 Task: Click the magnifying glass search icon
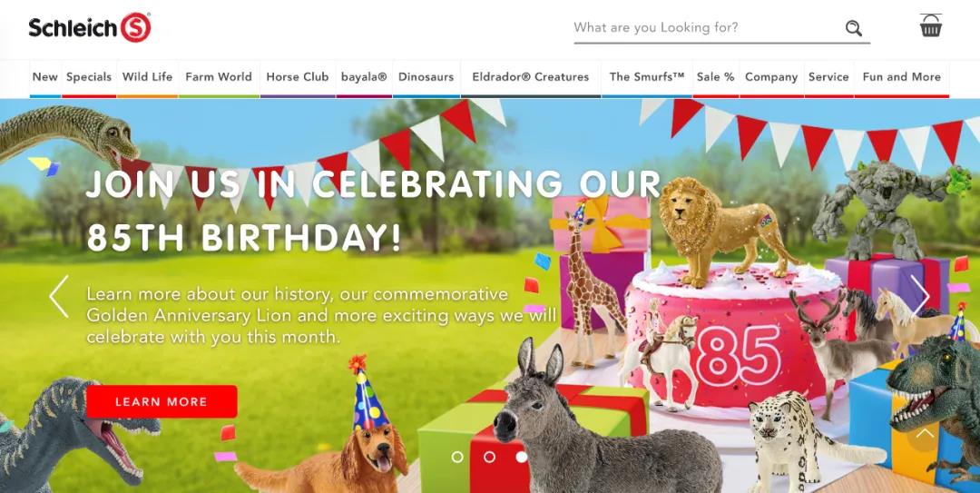coord(853,28)
